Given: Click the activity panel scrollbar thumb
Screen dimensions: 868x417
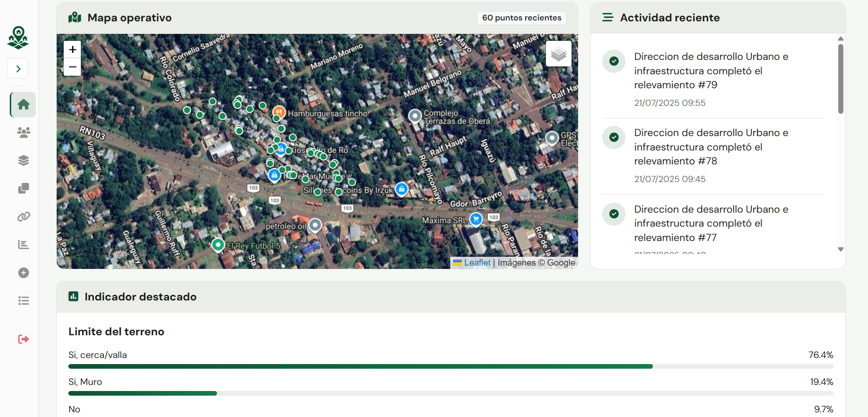Looking at the screenshot, I should [841, 79].
